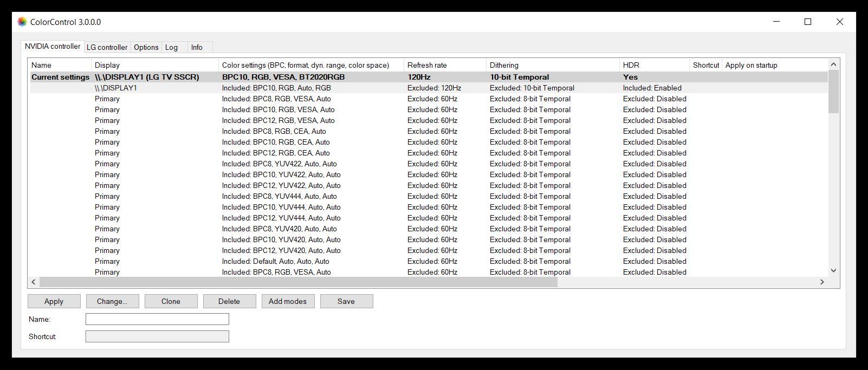
Task: Select the row with BPC12, RGB, VESA, Auto
Action: pos(429,120)
